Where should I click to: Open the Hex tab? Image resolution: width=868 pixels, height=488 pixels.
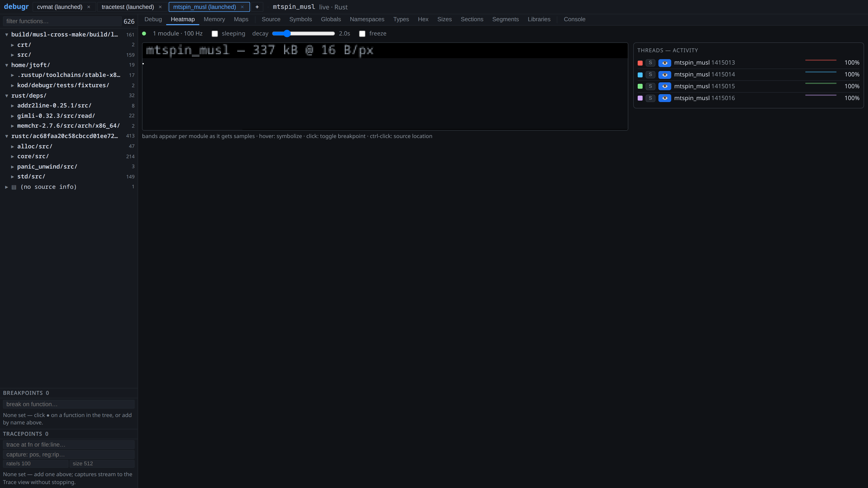[423, 19]
